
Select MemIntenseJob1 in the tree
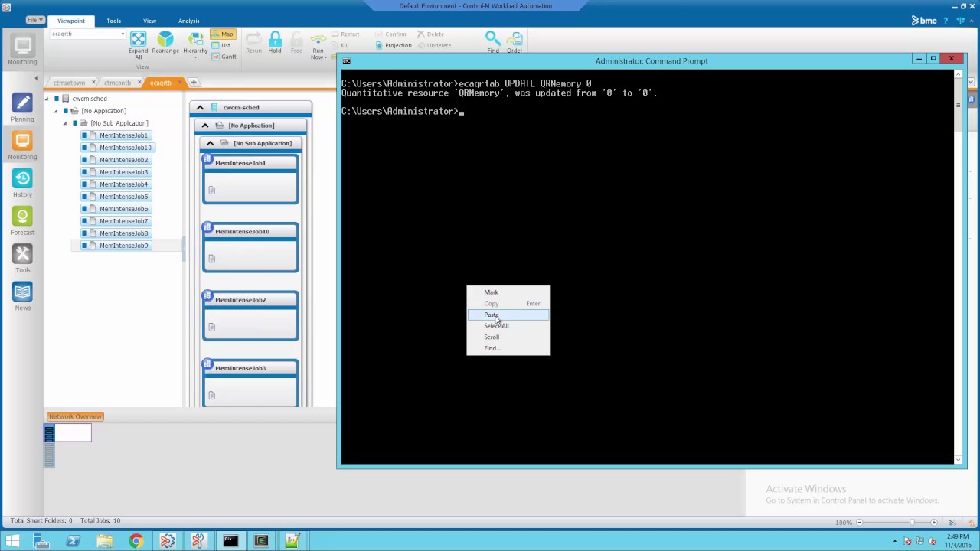coord(123,135)
